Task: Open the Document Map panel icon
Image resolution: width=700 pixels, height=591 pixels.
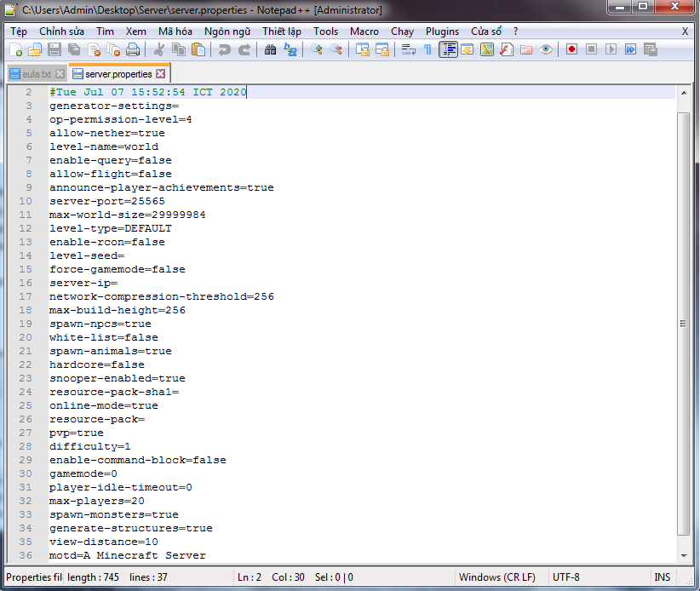Action: point(487,49)
